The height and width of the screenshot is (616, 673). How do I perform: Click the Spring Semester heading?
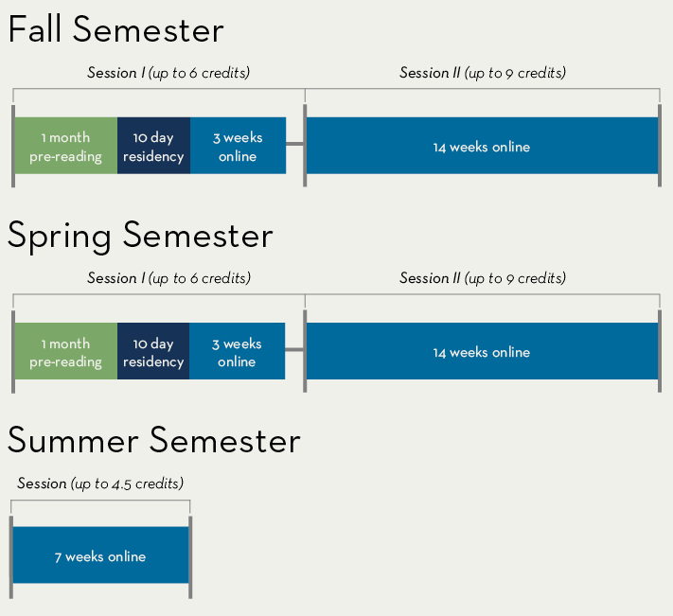[140, 235]
